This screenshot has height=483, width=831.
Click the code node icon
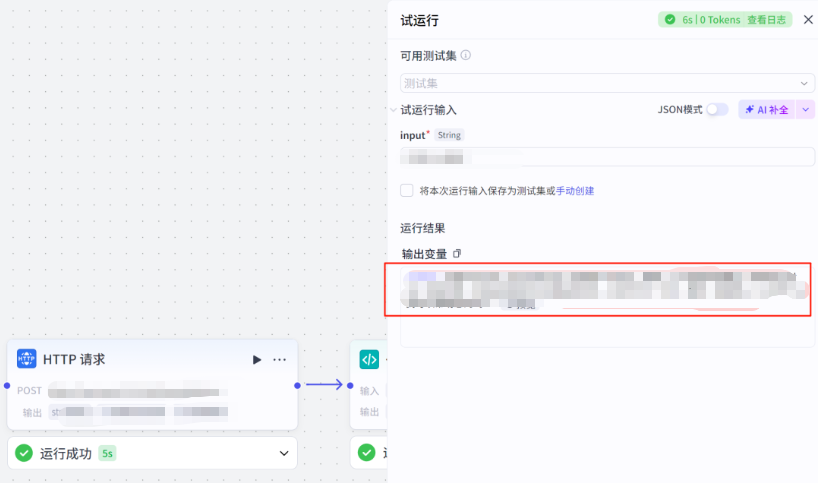369,359
